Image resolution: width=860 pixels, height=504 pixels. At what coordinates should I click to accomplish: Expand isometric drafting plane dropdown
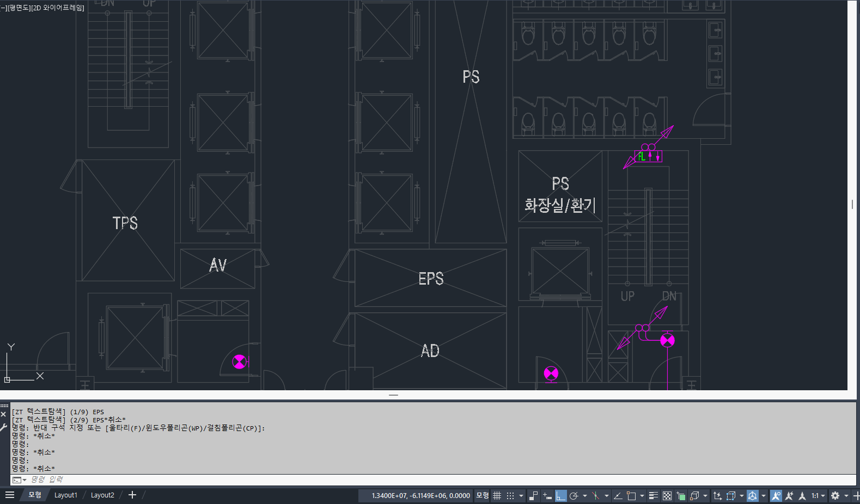[607, 496]
